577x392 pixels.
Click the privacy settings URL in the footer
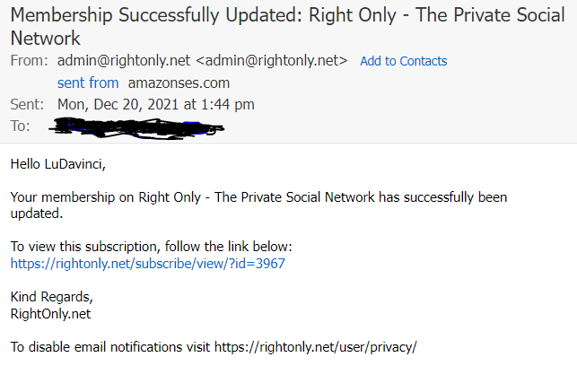coord(315,347)
